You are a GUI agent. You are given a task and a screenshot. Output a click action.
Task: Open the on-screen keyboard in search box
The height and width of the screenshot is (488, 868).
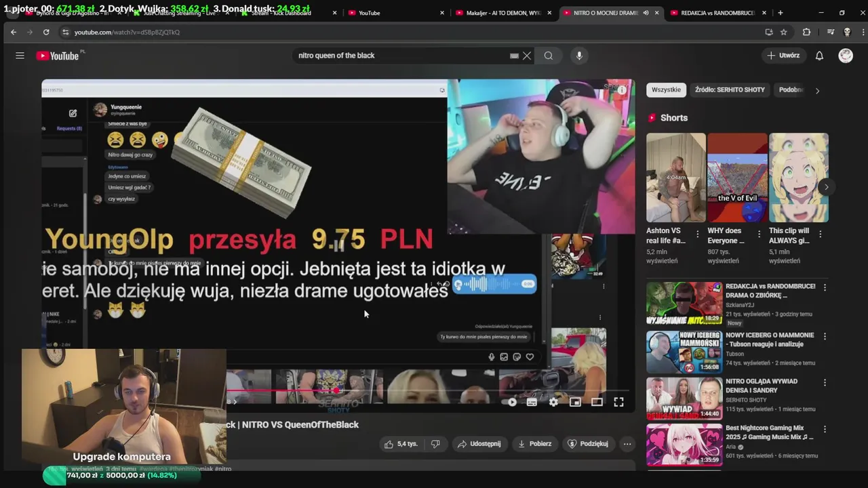click(514, 56)
